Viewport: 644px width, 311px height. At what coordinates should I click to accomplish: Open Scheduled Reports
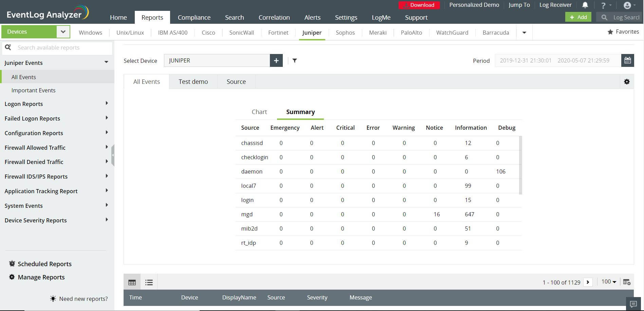[40, 264]
